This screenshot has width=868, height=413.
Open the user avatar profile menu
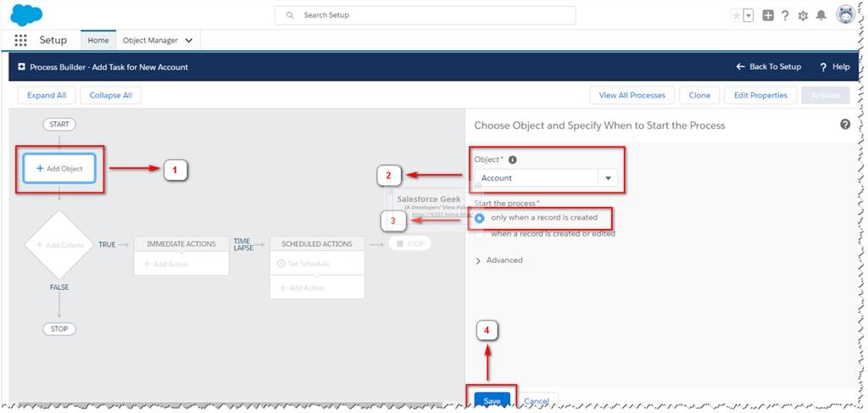click(x=846, y=15)
